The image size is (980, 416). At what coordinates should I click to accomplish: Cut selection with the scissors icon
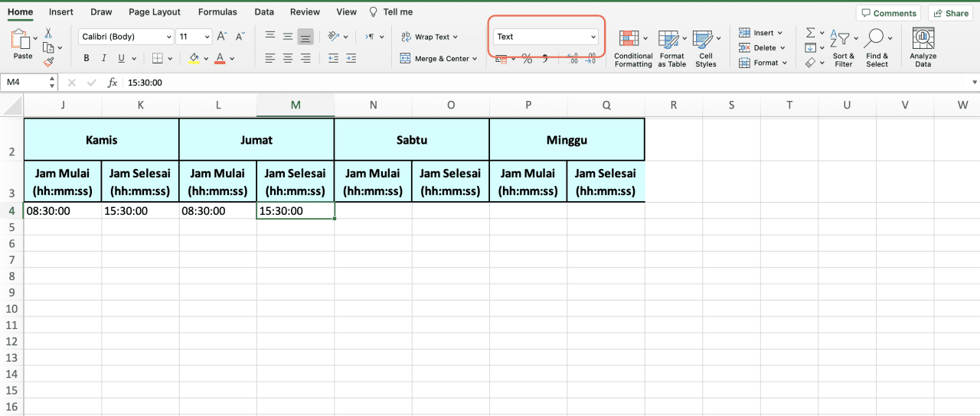[x=48, y=33]
